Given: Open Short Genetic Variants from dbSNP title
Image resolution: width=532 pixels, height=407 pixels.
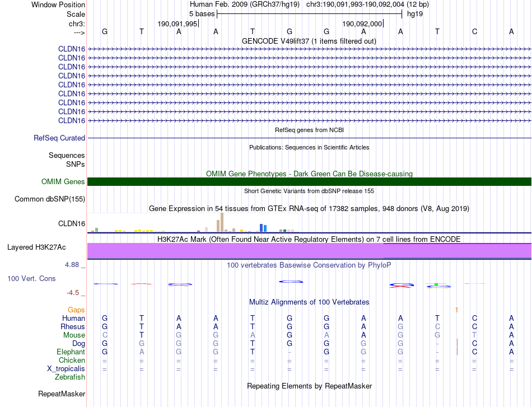Looking at the screenshot, I should 309,191.
